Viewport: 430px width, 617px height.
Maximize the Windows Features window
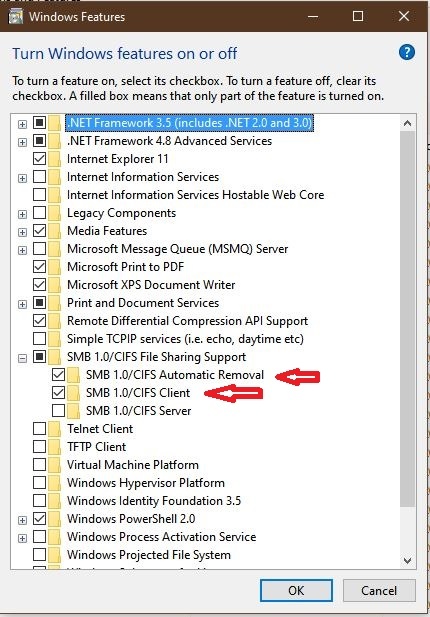[358, 16]
